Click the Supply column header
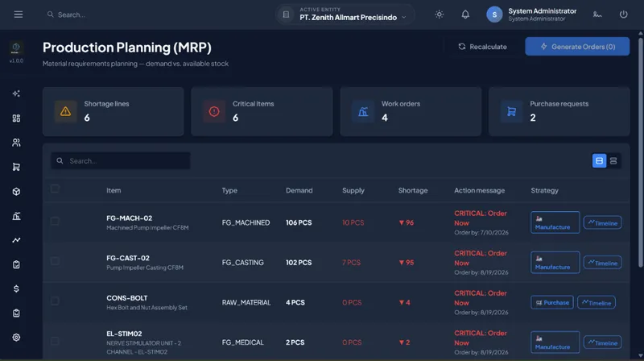This screenshot has width=644, height=361. pos(353,190)
